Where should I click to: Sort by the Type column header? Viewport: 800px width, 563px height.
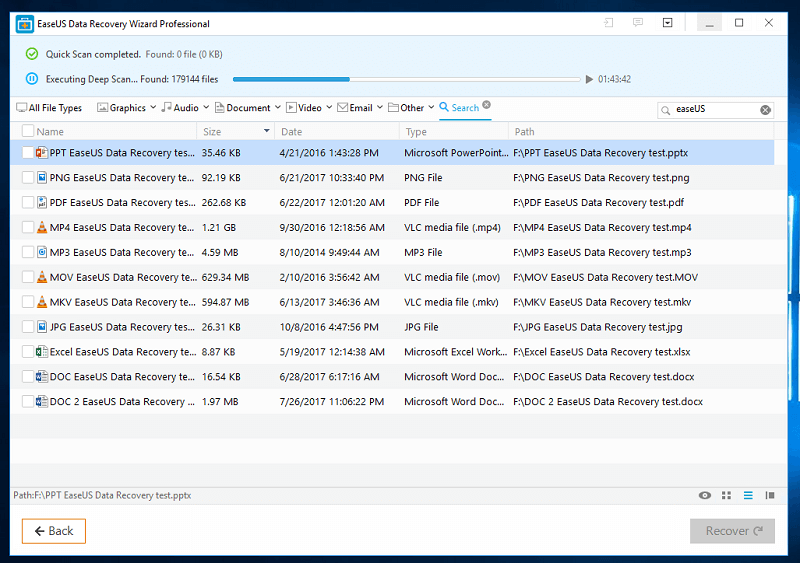416,132
